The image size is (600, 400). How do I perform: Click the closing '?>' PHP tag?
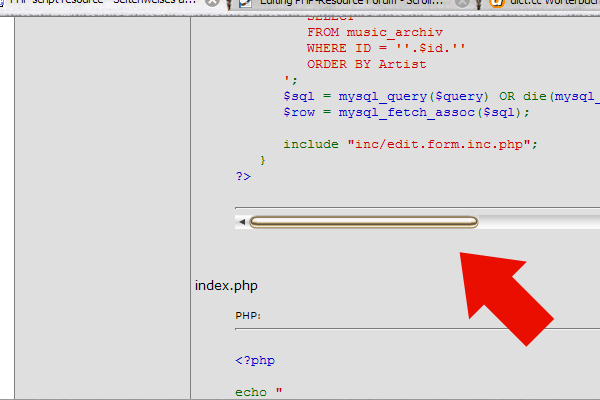point(243,176)
